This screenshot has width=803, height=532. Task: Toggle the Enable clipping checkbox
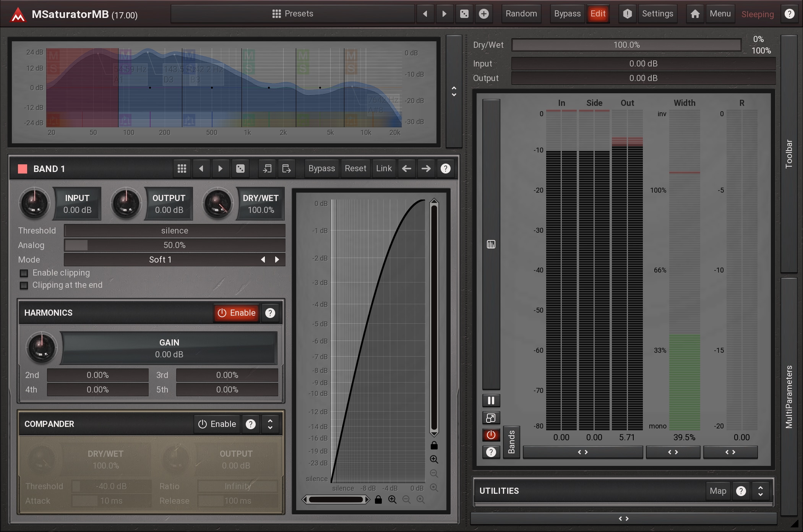pos(24,273)
